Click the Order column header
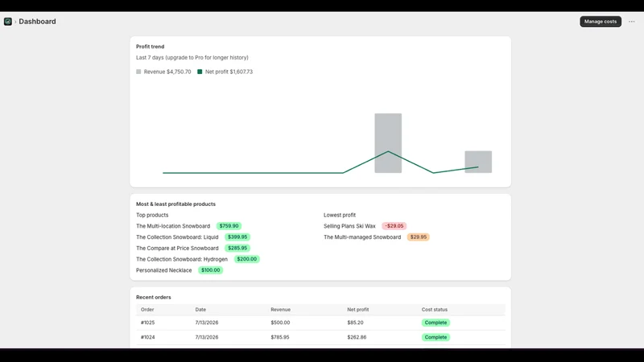The height and width of the screenshot is (362, 644). tap(147, 310)
